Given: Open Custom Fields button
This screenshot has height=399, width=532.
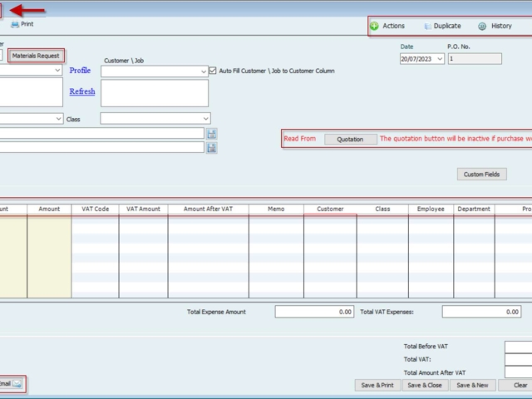Looking at the screenshot, I should (x=482, y=175).
